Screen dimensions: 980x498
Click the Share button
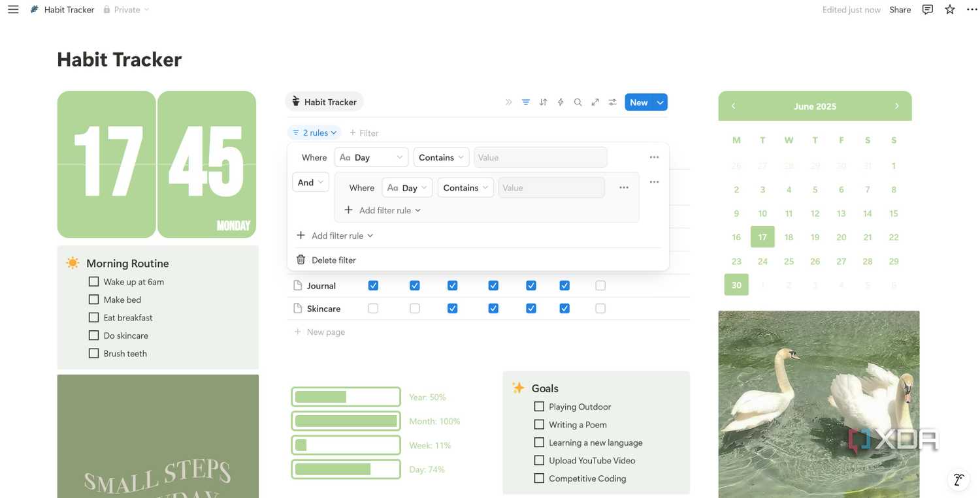[900, 10]
